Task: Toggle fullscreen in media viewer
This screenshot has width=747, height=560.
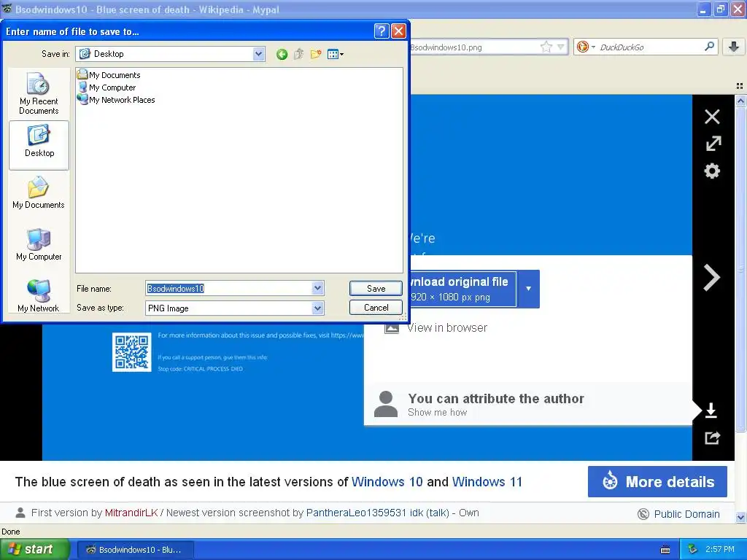Action: 713,144
